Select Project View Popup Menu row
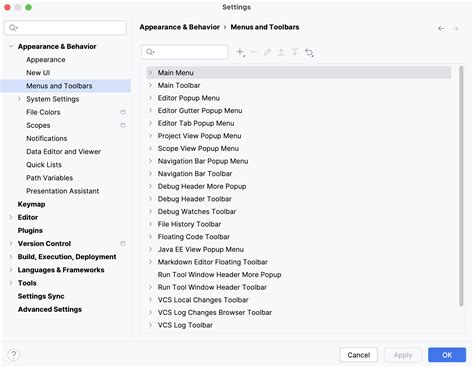 pos(298,136)
